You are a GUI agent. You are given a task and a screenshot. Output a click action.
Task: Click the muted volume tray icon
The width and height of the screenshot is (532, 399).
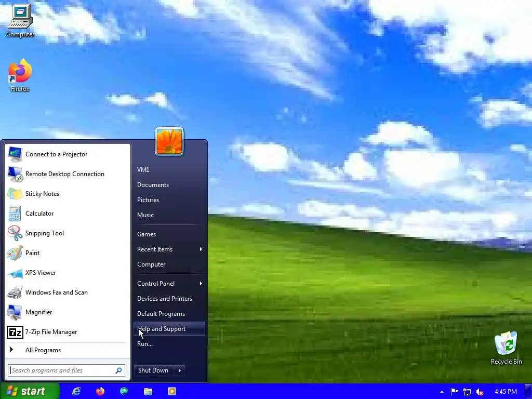[x=480, y=392]
